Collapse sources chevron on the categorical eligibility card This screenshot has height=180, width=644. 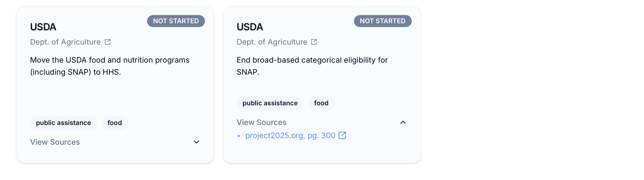pyautogui.click(x=403, y=122)
